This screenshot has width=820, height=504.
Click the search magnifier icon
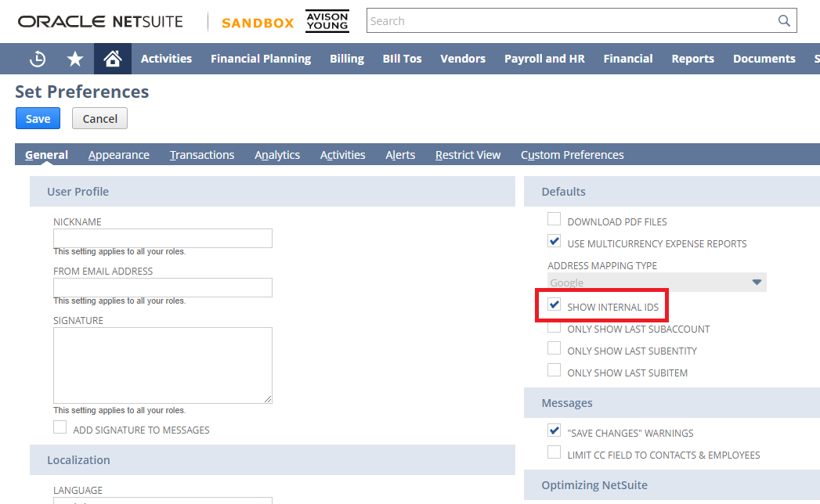coord(784,21)
